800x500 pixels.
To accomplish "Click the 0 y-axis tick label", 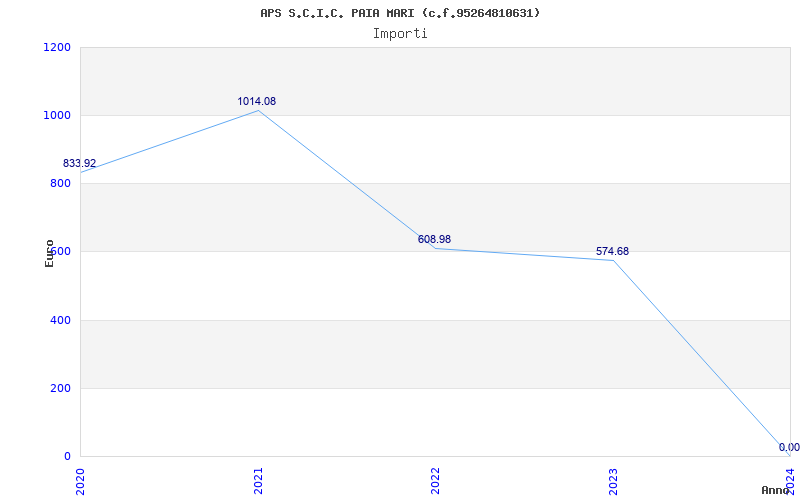I will click(x=67, y=456).
